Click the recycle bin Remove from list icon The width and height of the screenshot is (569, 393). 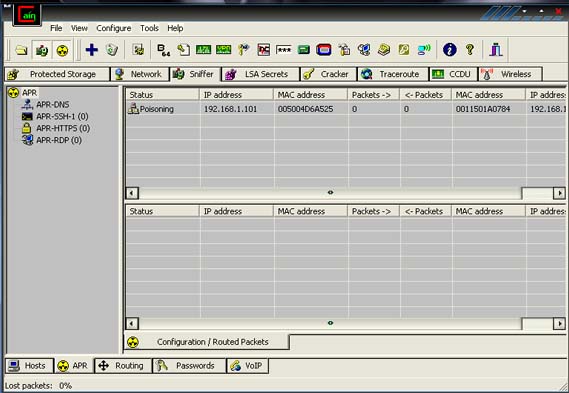pyautogui.click(x=112, y=50)
